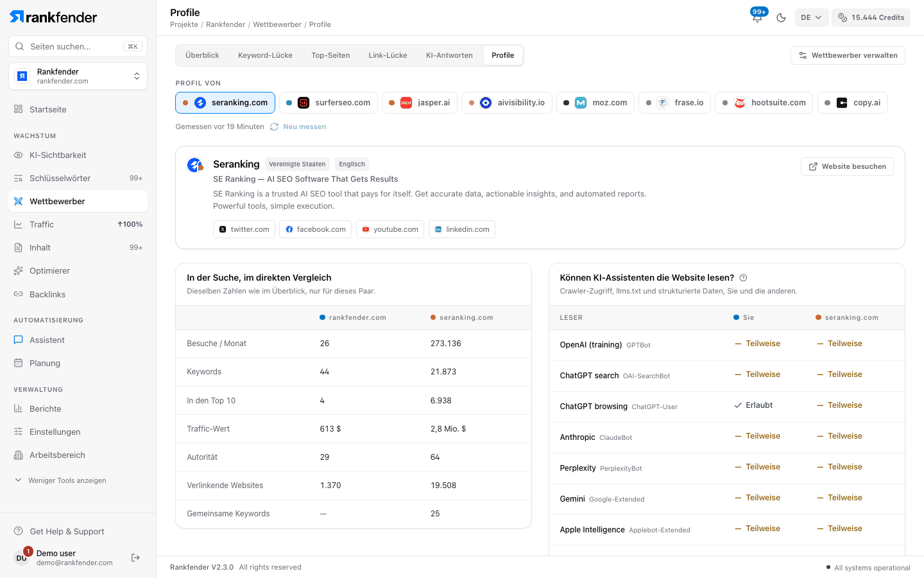Select surferseo.com competitor profile
The height and width of the screenshot is (578, 924).
[329, 103]
